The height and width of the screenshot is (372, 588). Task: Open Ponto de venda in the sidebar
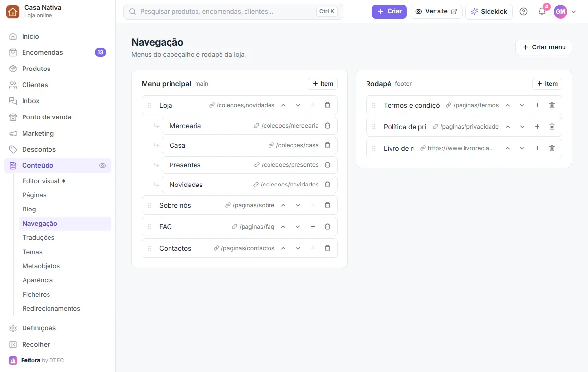[x=57, y=117]
